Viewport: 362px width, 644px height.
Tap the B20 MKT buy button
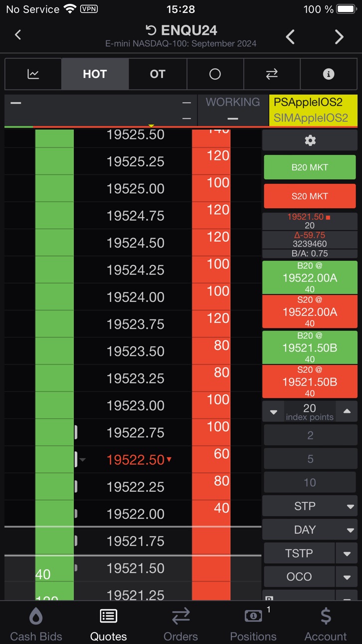[310, 167]
